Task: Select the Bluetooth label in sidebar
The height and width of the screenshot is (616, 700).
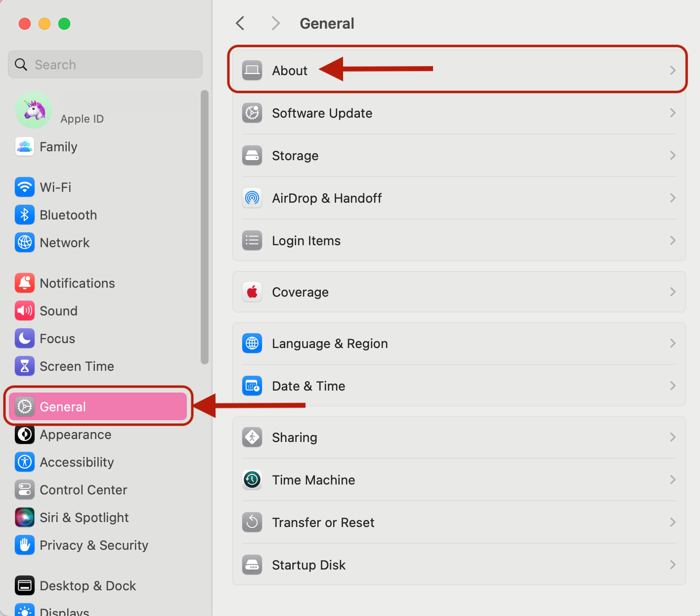Action: pos(69,215)
